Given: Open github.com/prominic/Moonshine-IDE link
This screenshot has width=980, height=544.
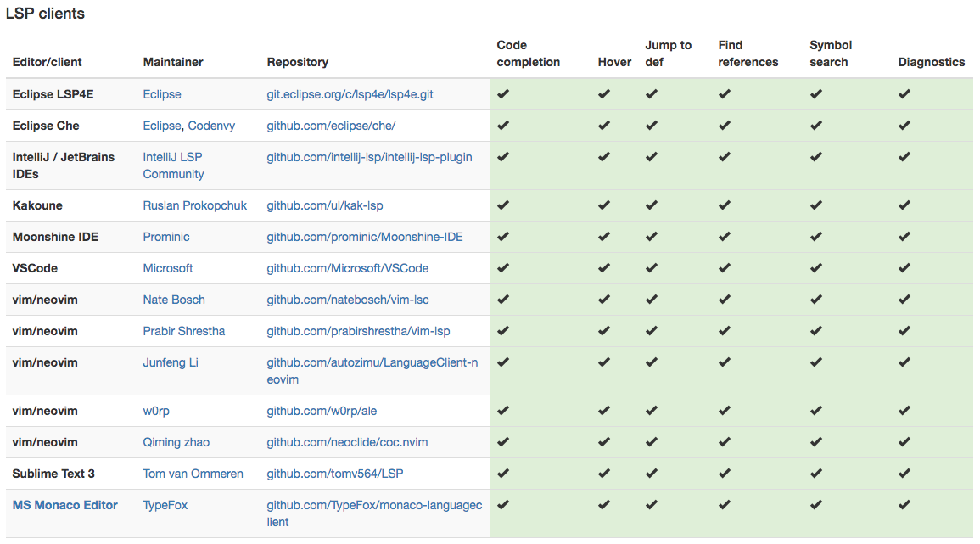Looking at the screenshot, I should pos(365,237).
